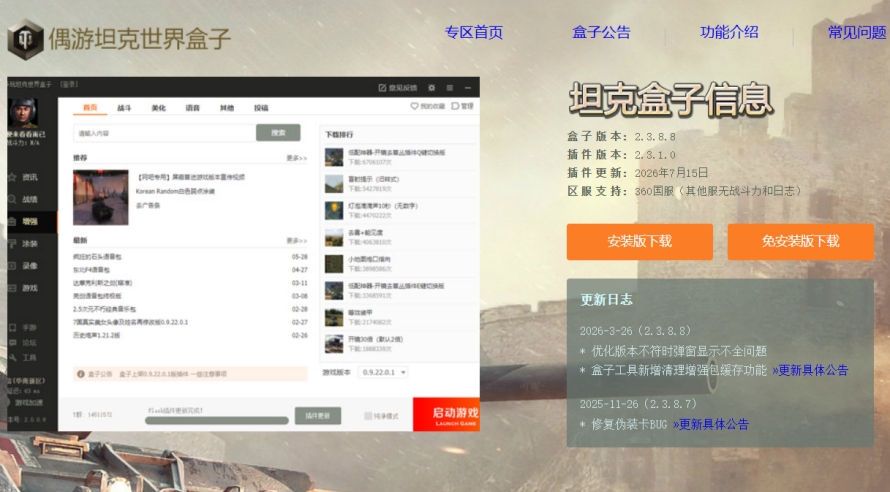Toggle the 纯净模式 checkbox
This screenshot has height=492, width=890.
pyautogui.click(x=368, y=416)
